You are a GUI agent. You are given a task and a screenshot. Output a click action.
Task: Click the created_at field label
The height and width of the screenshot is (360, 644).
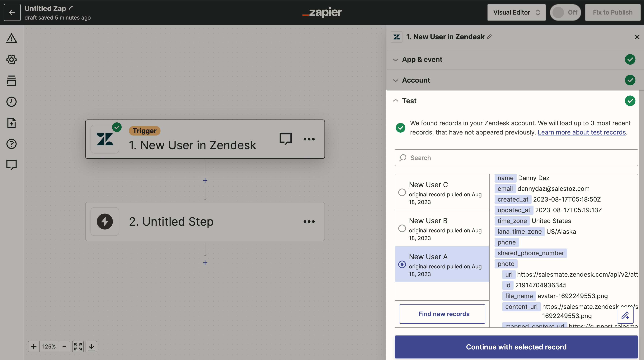[x=513, y=199]
